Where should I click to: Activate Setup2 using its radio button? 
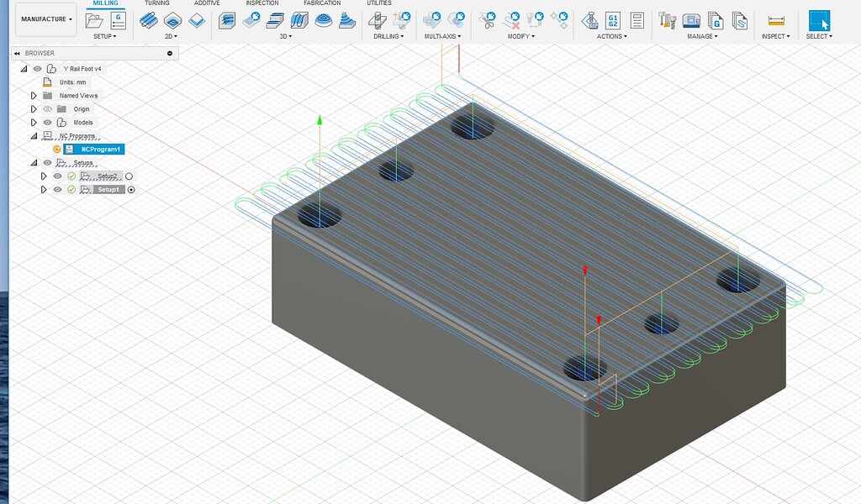tap(129, 176)
